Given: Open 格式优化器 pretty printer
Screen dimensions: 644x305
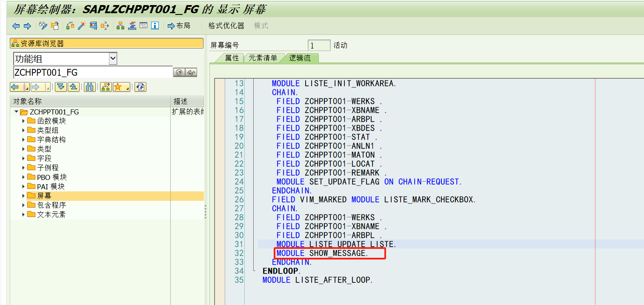Looking at the screenshot, I should tap(226, 26).
